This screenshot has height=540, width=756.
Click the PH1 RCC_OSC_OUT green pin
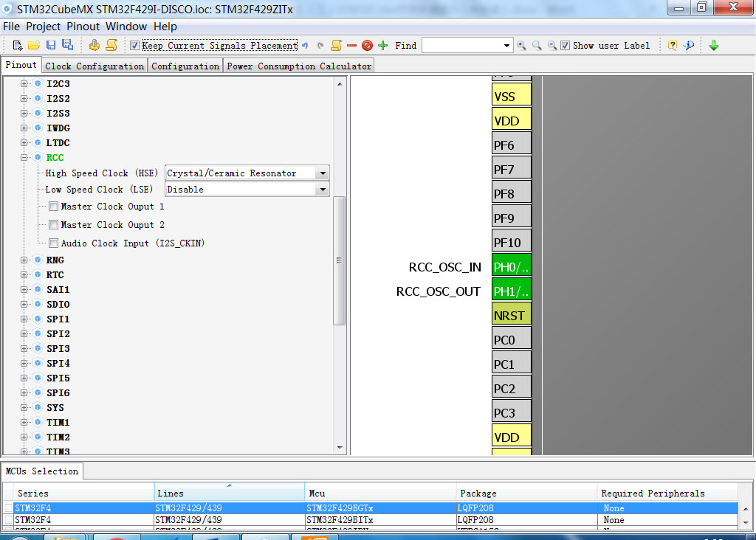click(511, 291)
